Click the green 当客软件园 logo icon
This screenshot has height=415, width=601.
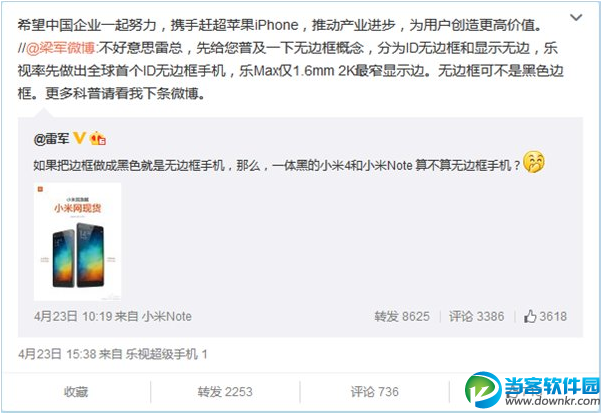[482, 389]
